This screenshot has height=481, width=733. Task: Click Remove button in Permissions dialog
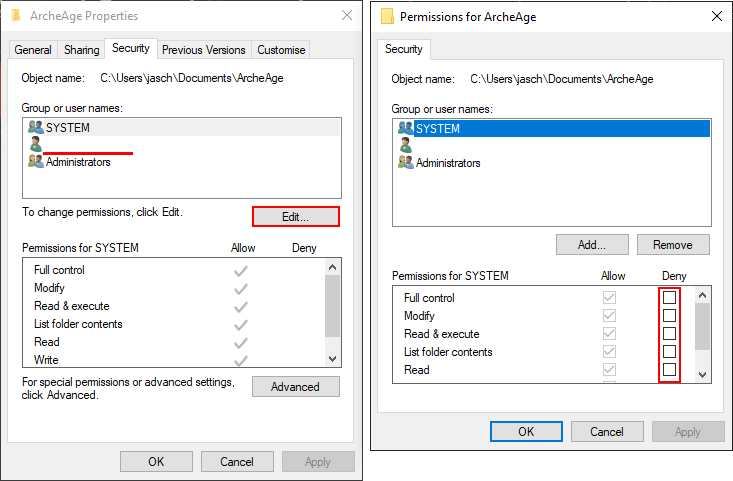673,244
